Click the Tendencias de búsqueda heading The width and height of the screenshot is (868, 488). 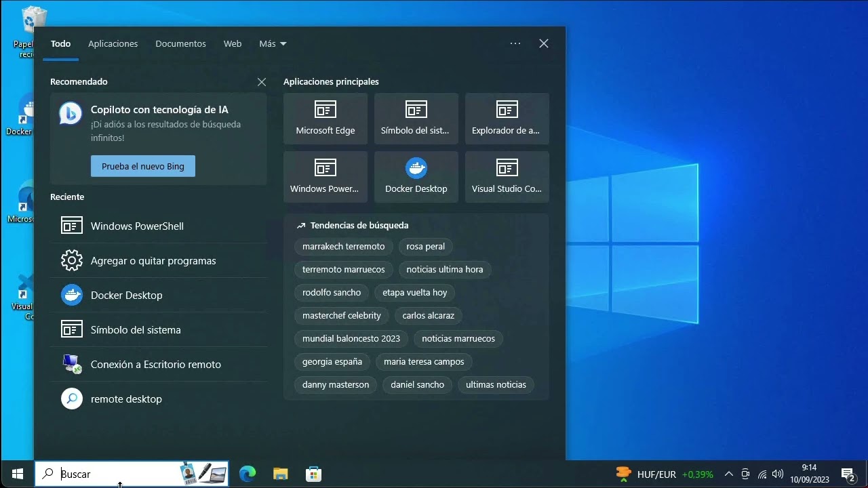pos(359,225)
